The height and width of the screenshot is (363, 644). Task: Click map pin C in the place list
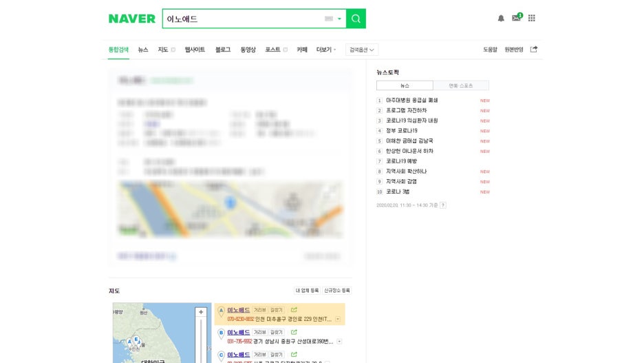click(x=221, y=356)
